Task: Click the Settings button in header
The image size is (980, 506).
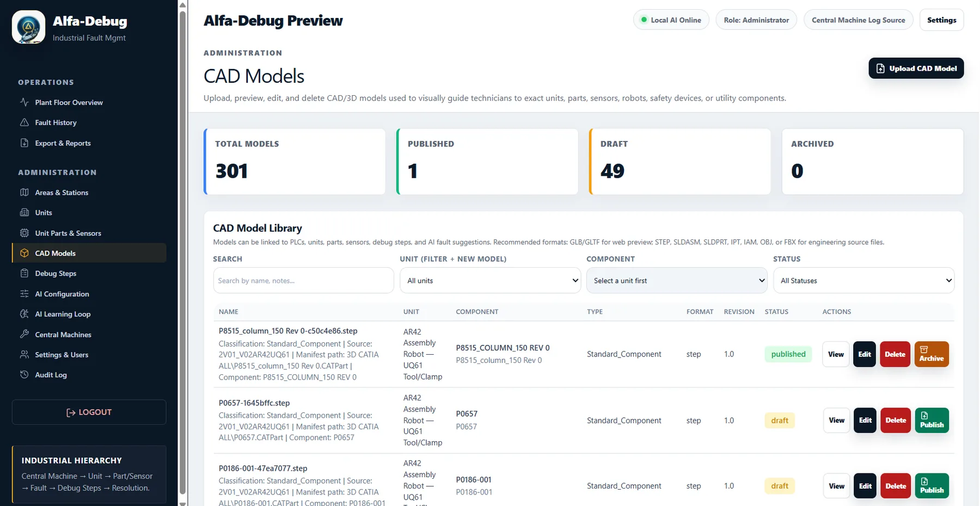Action: [941, 20]
